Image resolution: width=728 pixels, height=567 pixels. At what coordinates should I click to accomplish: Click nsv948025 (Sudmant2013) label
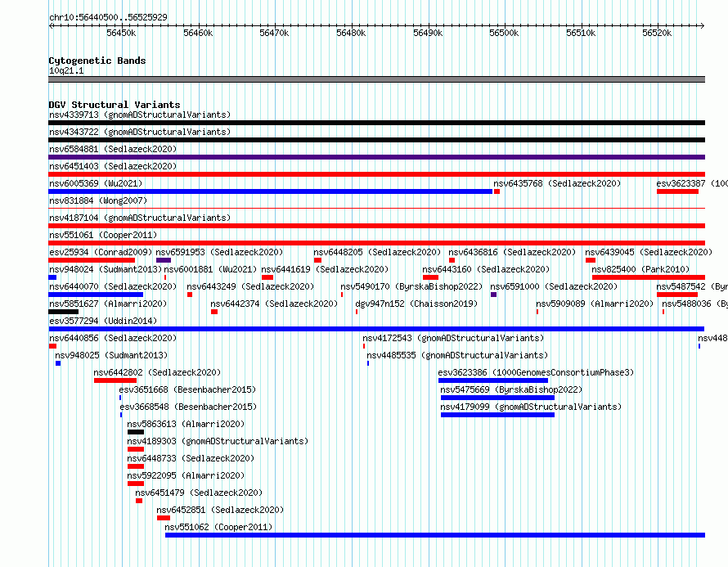[111, 355]
